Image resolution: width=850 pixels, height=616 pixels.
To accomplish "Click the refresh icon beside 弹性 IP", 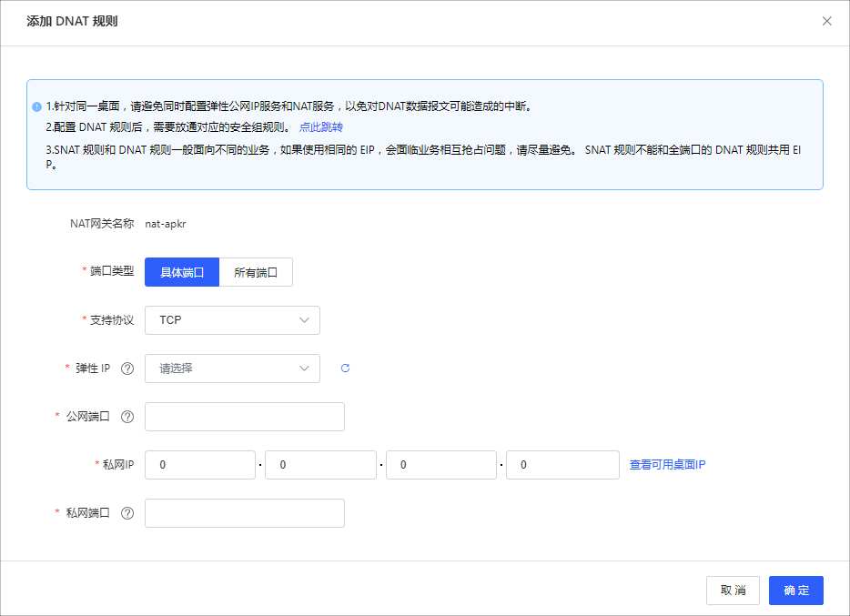I will pos(345,369).
